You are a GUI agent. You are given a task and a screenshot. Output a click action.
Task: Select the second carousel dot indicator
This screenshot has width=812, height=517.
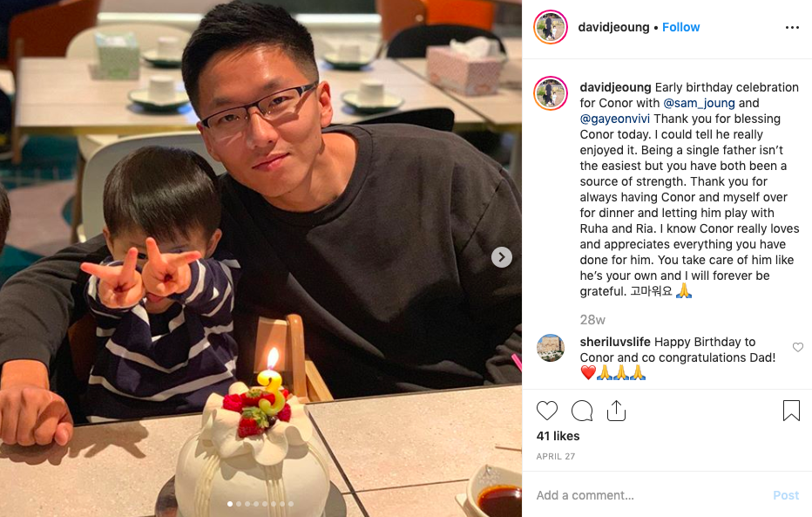(x=239, y=504)
